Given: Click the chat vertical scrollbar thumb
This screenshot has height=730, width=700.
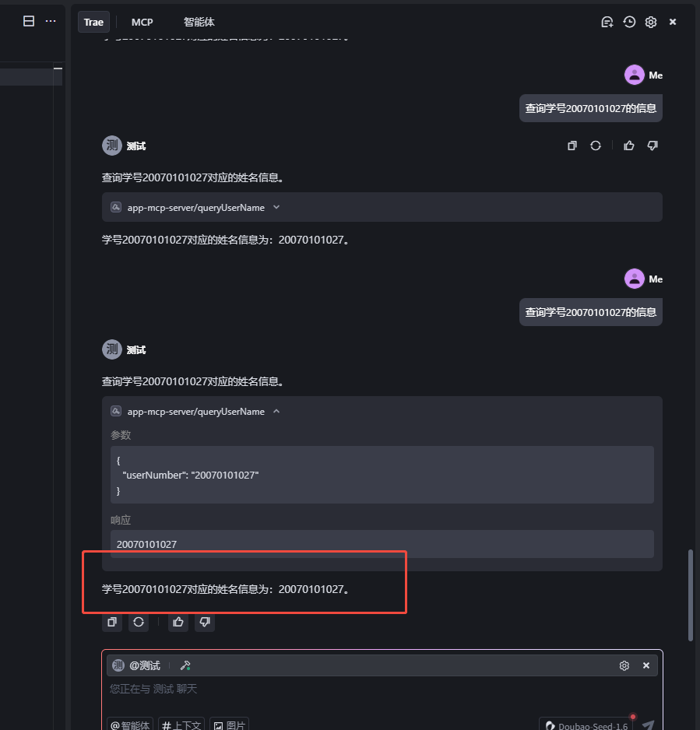Looking at the screenshot, I should 690,595.
